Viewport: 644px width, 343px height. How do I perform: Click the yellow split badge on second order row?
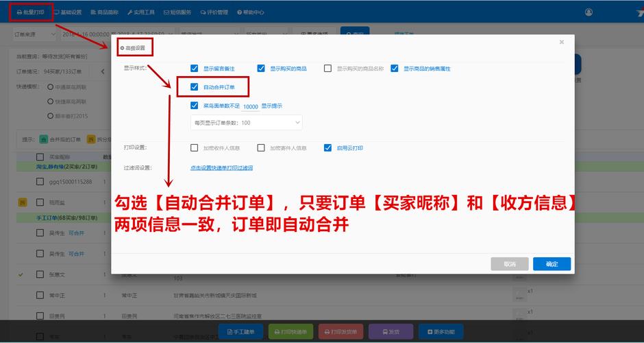(x=23, y=202)
